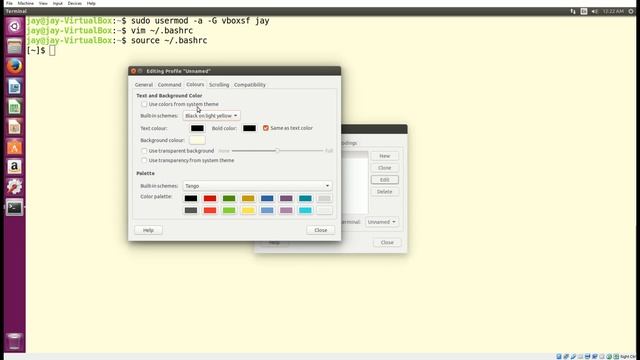The image size is (640, 360).
Task: Switch to the Compatibility tab
Action: pos(250,84)
